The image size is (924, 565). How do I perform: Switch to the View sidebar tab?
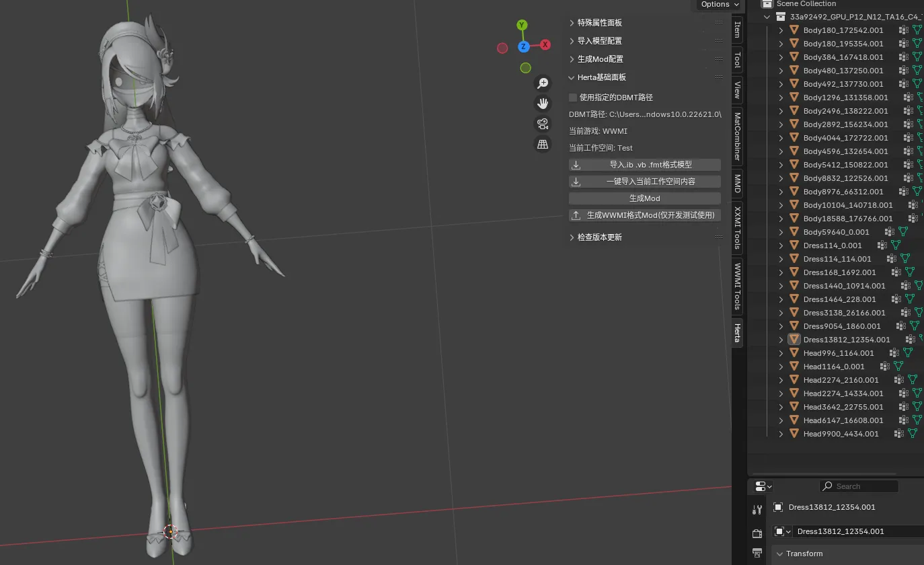coord(738,90)
